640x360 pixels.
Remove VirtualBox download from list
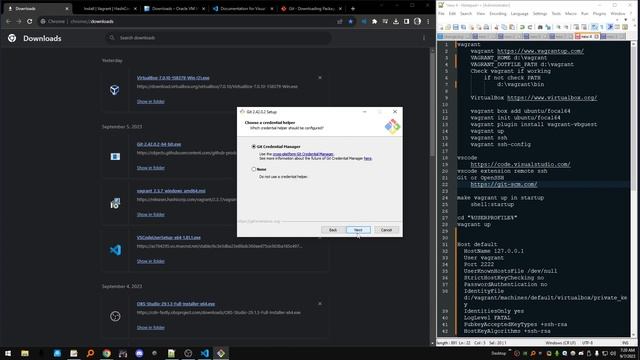320,78
